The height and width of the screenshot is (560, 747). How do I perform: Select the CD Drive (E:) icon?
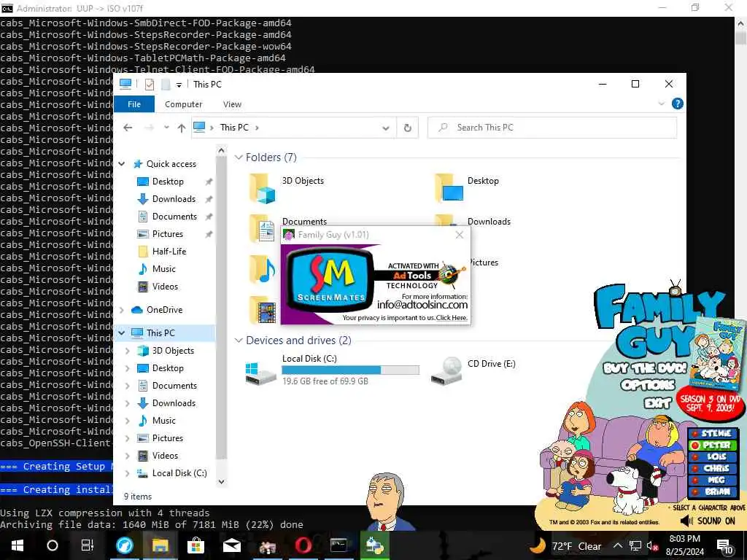coord(446,371)
